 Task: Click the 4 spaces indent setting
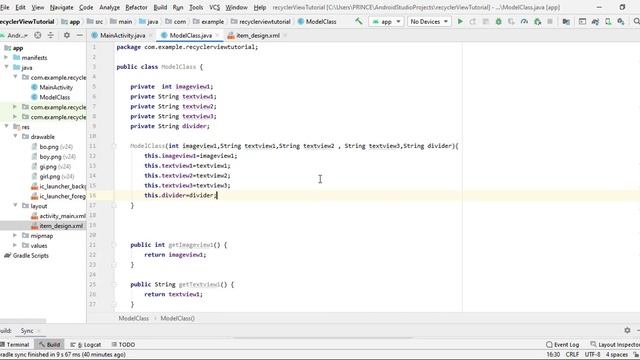[x=617, y=354]
